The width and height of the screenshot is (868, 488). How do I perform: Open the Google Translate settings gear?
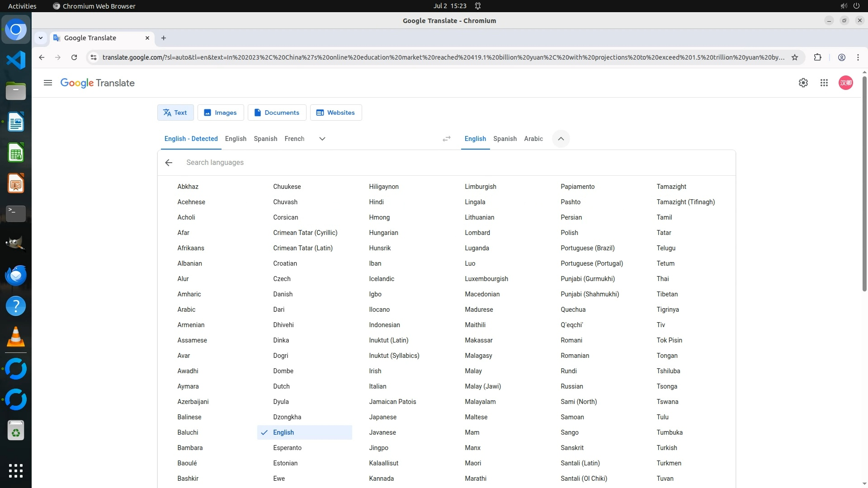[803, 83]
